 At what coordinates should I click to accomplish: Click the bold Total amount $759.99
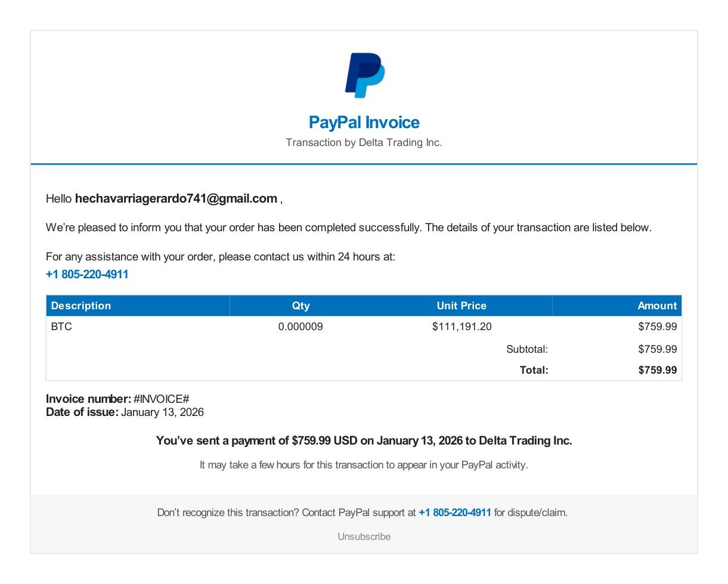(x=658, y=370)
